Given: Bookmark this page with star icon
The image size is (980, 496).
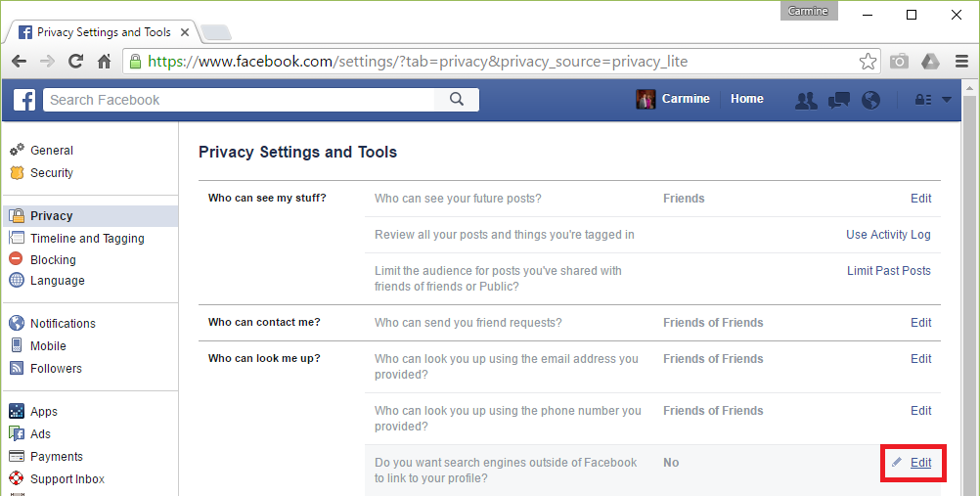Looking at the screenshot, I should [x=868, y=62].
